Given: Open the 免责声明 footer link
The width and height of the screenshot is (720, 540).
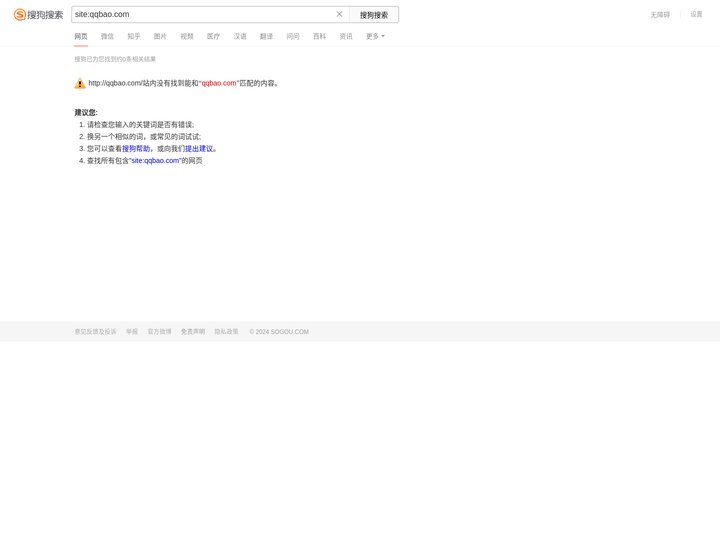Looking at the screenshot, I should (x=193, y=332).
